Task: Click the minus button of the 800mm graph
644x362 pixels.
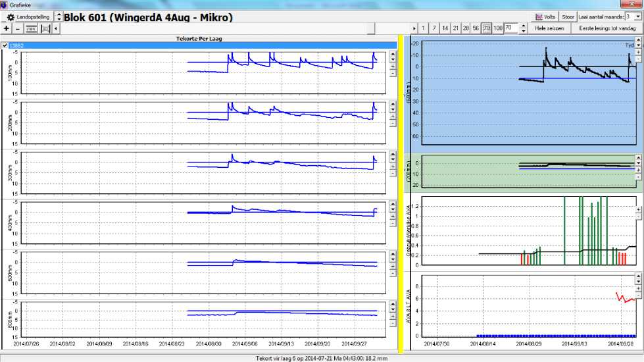Action: tap(393, 323)
